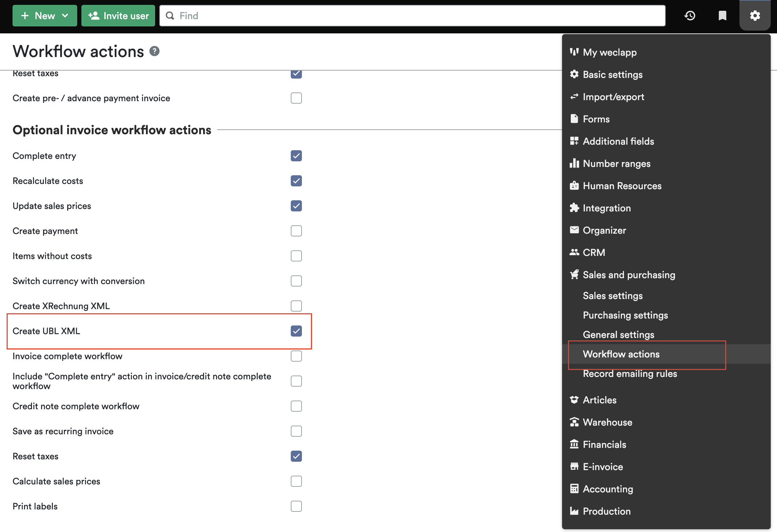777x532 pixels.
Task: Open the settings gear menu
Action: point(755,15)
